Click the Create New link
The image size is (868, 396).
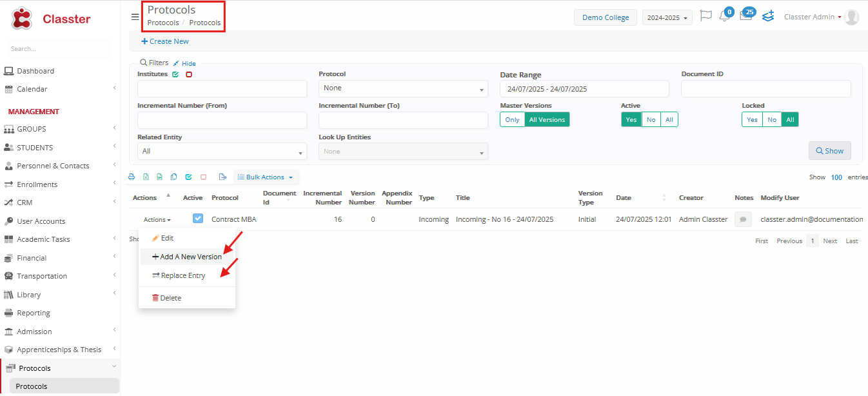[x=165, y=41]
